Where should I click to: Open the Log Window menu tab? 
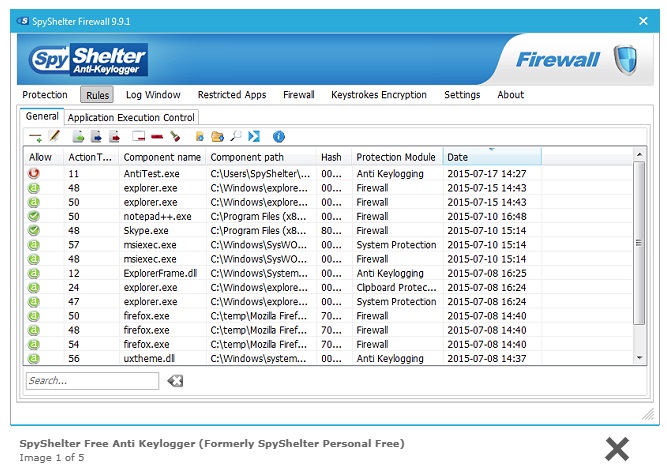(x=153, y=95)
